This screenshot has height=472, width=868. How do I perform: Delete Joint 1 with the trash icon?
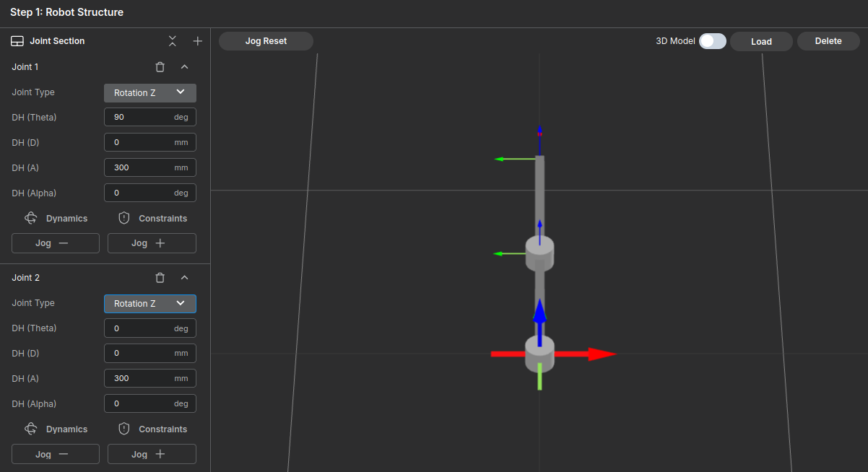point(160,67)
